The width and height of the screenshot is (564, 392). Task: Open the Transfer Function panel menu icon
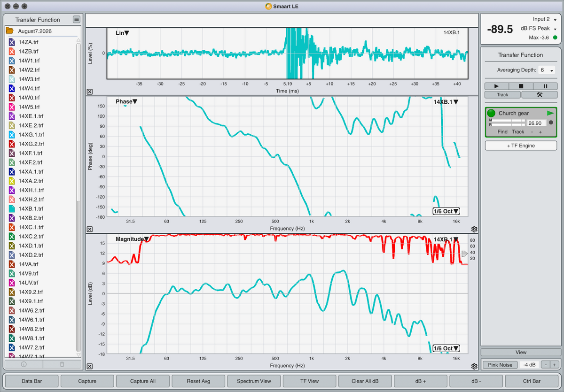coord(77,19)
